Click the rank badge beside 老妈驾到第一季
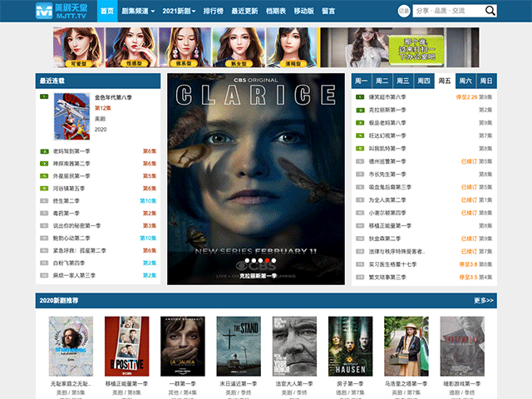This screenshot has height=399, width=532. [x=44, y=151]
